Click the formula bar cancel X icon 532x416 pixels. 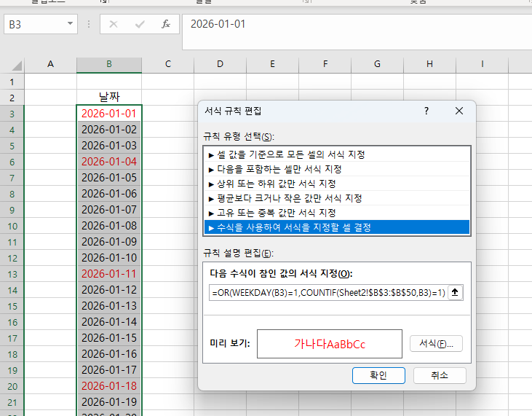point(114,24)
